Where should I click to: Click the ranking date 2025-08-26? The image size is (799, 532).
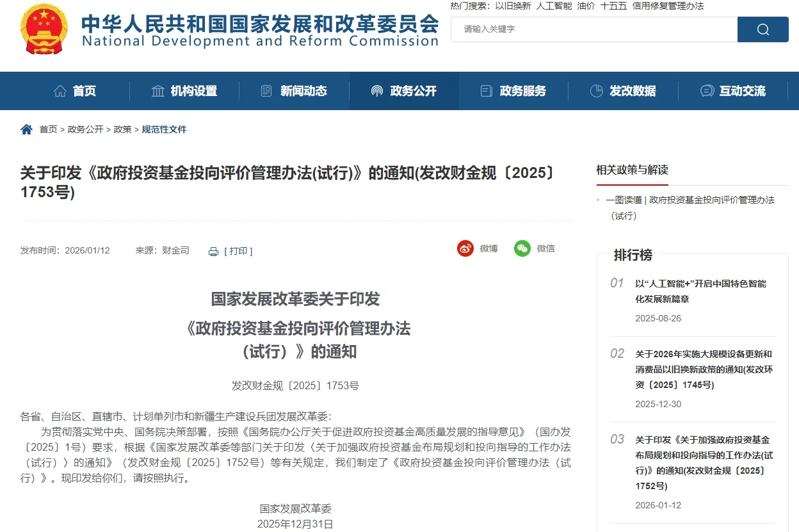(658, 318)
